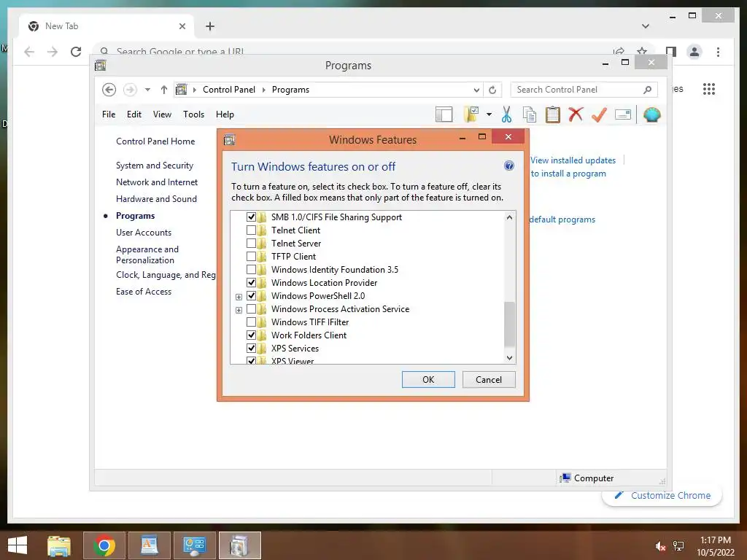The image size is (747, 560).
Task: Uncheck SMB 1.0/CIFS File Sharing Support
Action: pos(251,217)
